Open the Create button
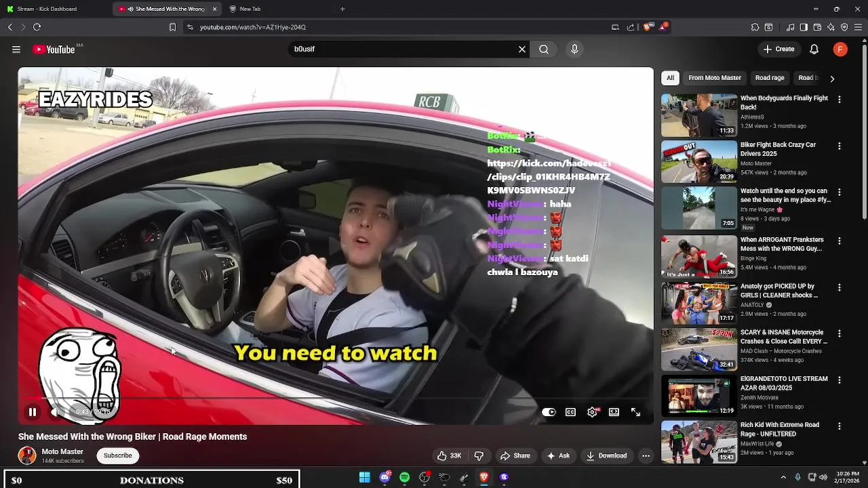 point(778,49)
